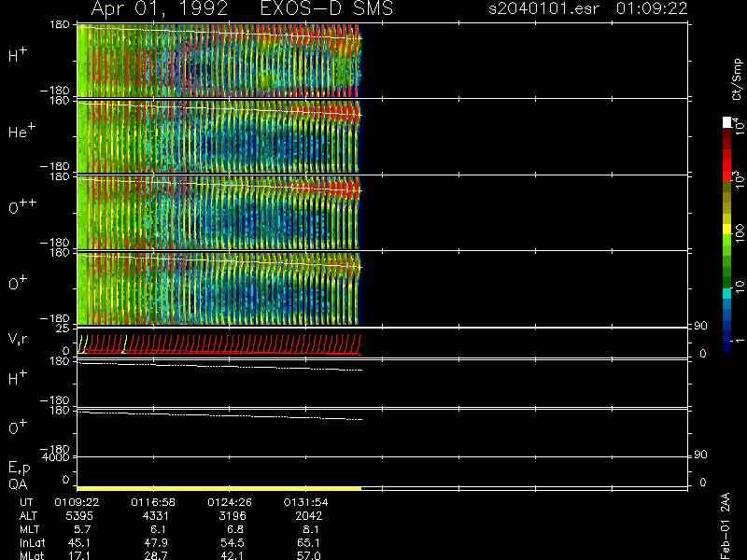
Task: Click the MLat value '42.1'
Action: (x=232, y=555)
